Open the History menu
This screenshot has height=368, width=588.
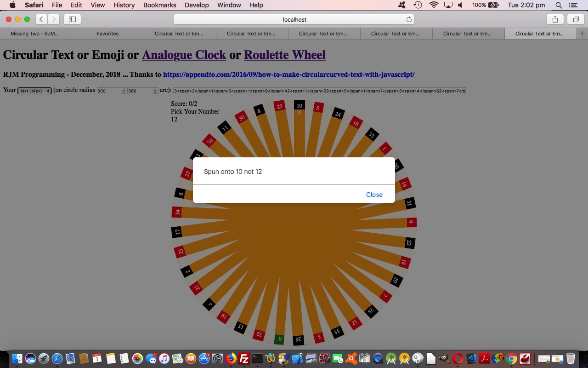(x=124, y=5)
